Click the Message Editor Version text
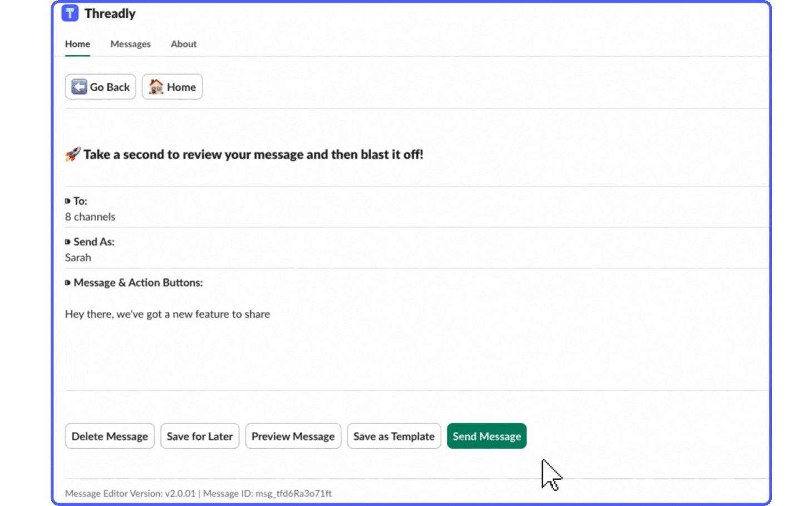 click(x=130, y=493)
